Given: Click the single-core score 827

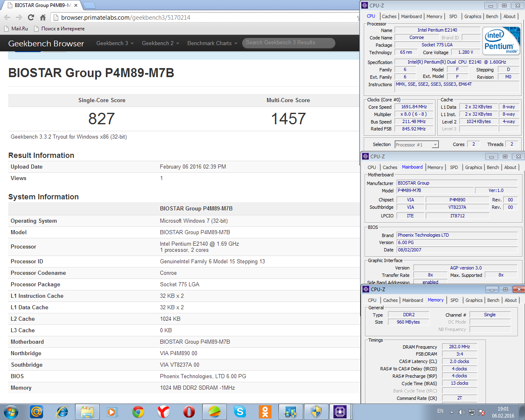Looking at the screenshot, I should coord(102,119).
